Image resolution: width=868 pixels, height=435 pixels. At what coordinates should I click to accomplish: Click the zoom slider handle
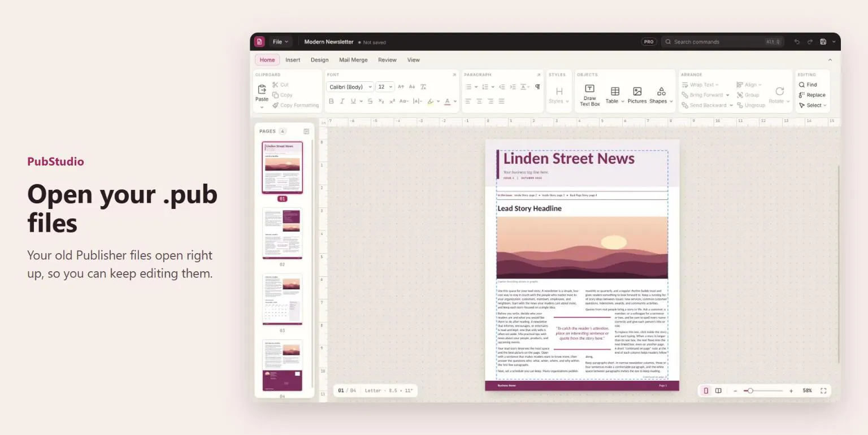point(750,391)
